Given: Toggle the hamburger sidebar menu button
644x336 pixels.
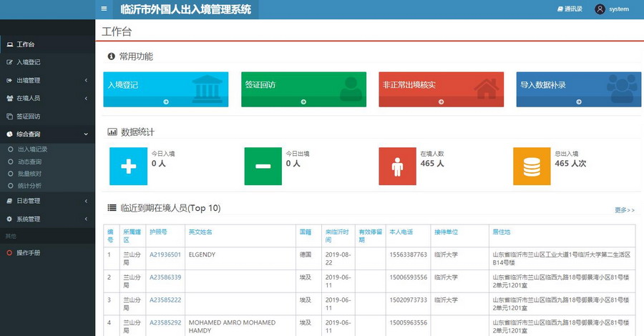Looking at the screenshot, I should point(104,9).
